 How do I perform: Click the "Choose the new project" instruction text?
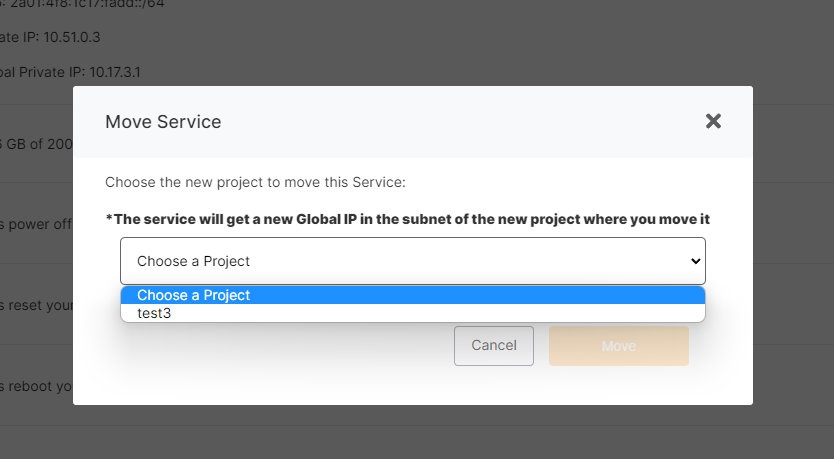point(255,183)
